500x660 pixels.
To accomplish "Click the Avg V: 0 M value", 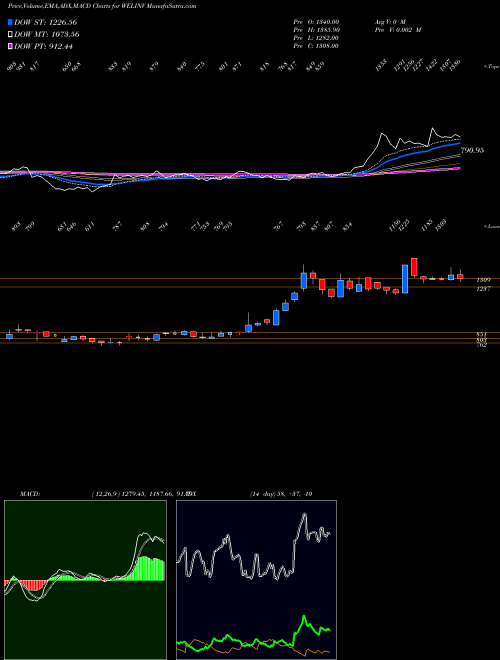I will tap(389, 22).
